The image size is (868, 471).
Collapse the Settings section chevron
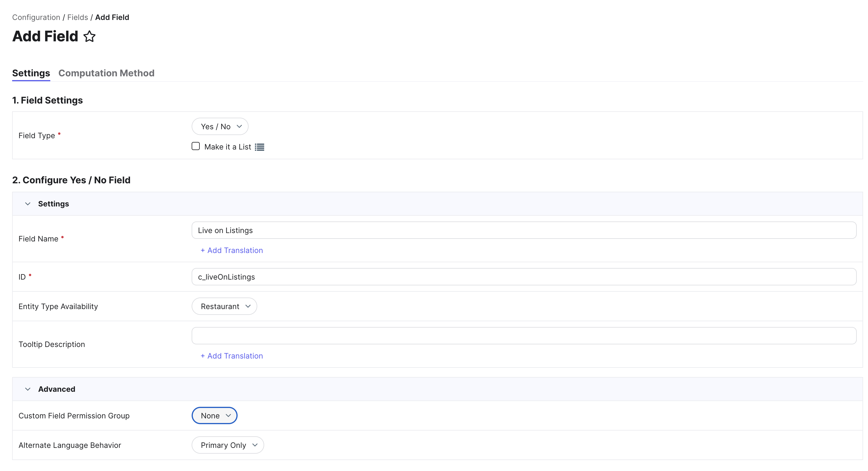click(x=28, y=204)
